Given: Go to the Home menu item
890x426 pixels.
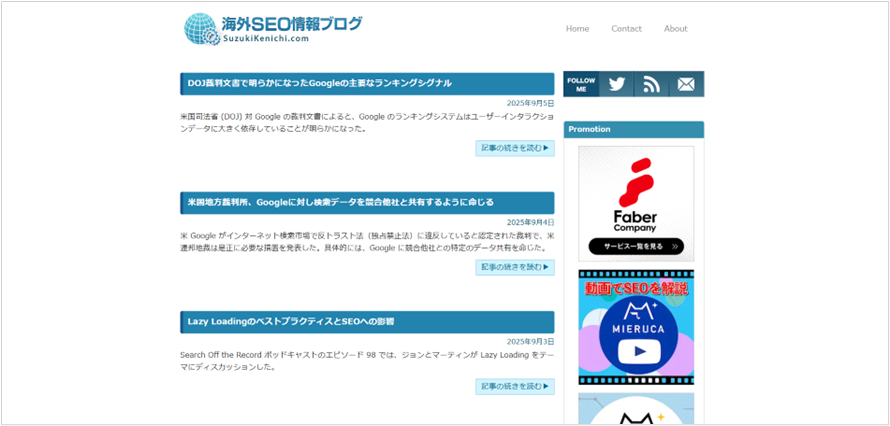Looking at the screenshot, I should click(577, 28).
